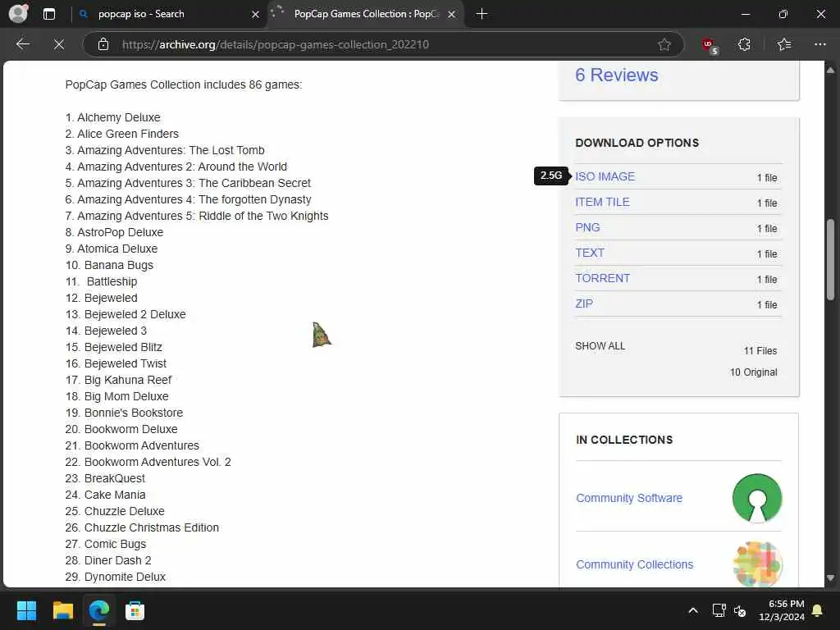Click SHOW ALL files link
Screen dimensions: 840x630
point(600,346)
